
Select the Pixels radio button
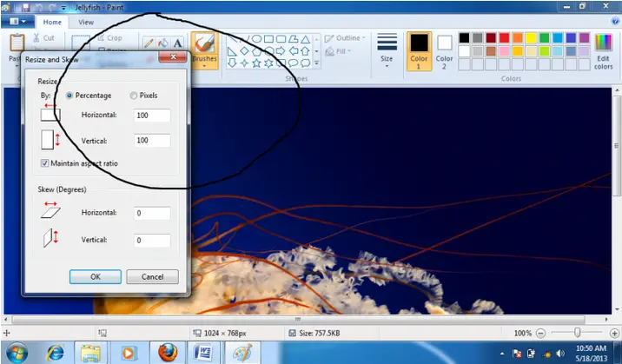coord(134,96)
